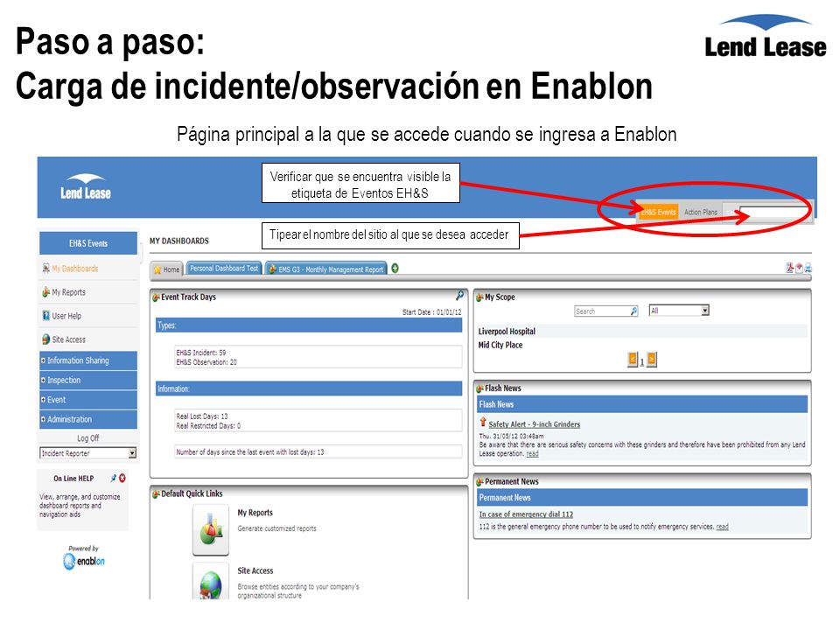Open the Incident Reporter role dropdown
840x630 pixels.
[x=88, y=452]
